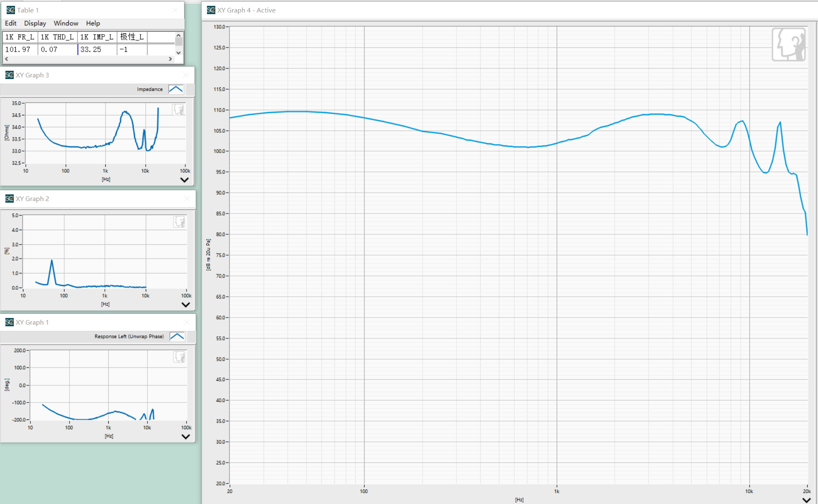Select the 101.97 table cell
This screenshot has width=818, height=504.
20,50
